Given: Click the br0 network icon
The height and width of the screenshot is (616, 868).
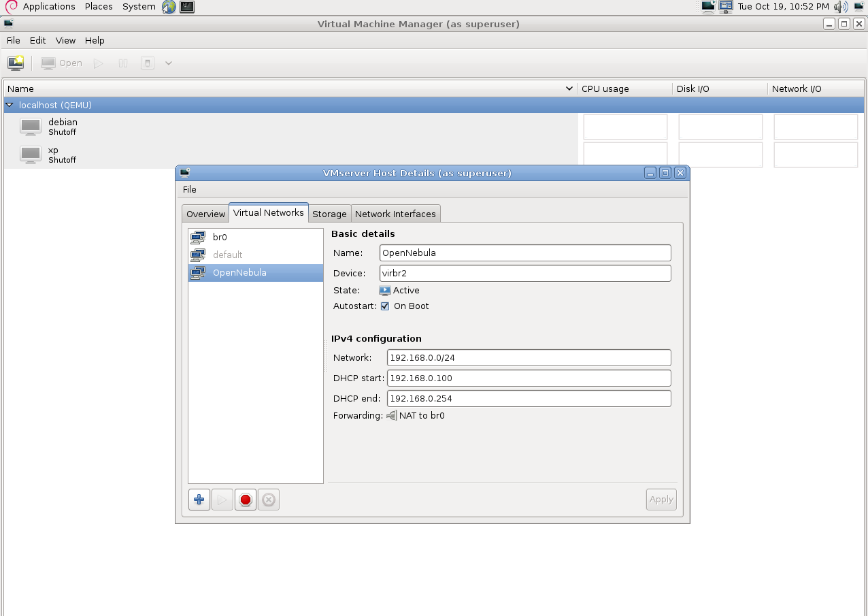Looking at the screenshot, I should tap(198, 237).
